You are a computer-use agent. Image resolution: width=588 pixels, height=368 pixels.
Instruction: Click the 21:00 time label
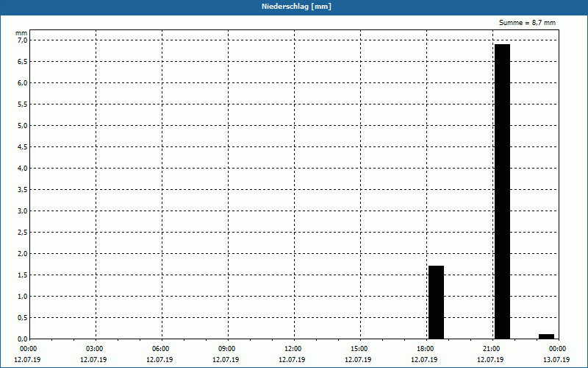click(492, 349)
